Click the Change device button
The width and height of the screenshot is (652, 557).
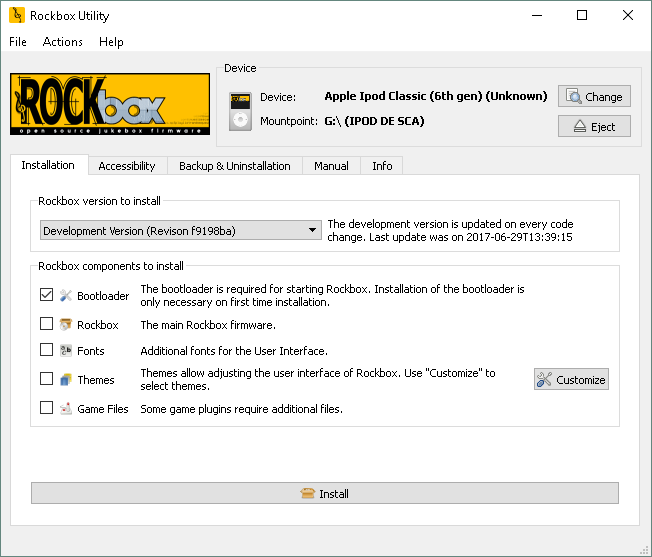click(594, 96)
